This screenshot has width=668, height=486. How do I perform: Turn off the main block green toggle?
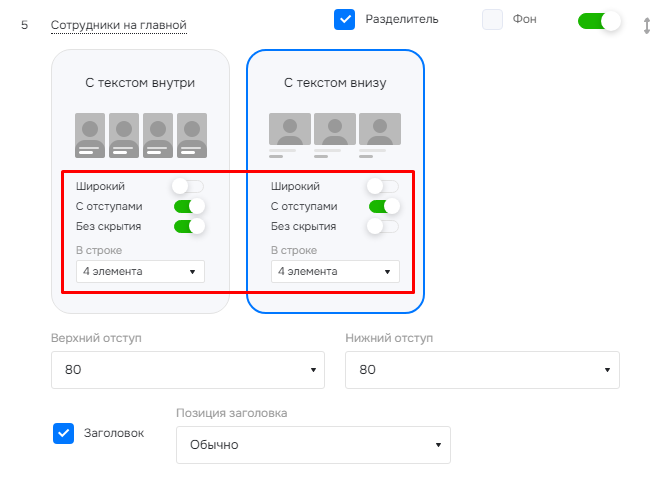[599, 21]
